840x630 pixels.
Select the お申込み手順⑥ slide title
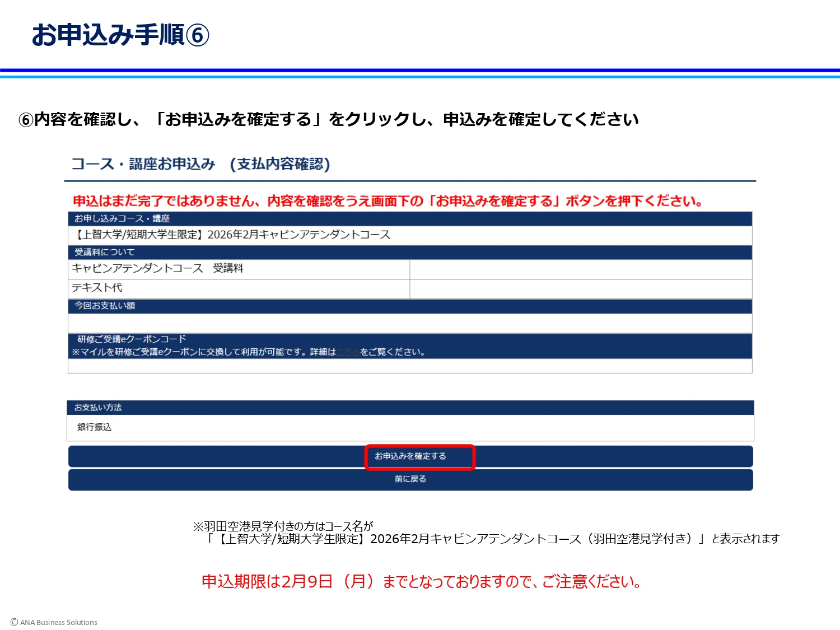[120, 35]
